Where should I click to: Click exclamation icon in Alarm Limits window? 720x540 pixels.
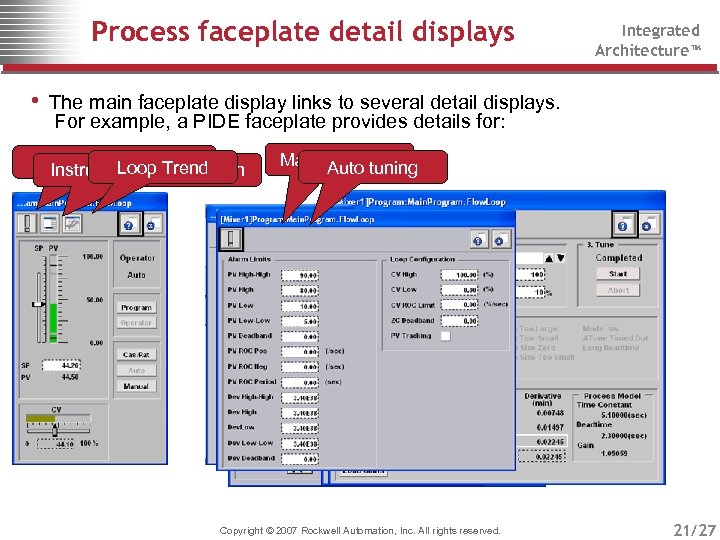(231, 239)
